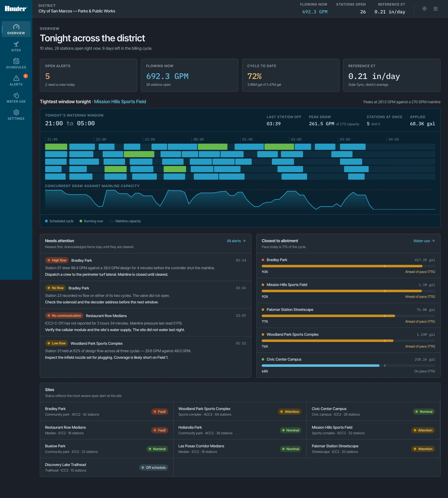Screen dimensions: 448x498
Task: Click the No communication alert badge
Action: pyautogui.click(x=64, y=316)
